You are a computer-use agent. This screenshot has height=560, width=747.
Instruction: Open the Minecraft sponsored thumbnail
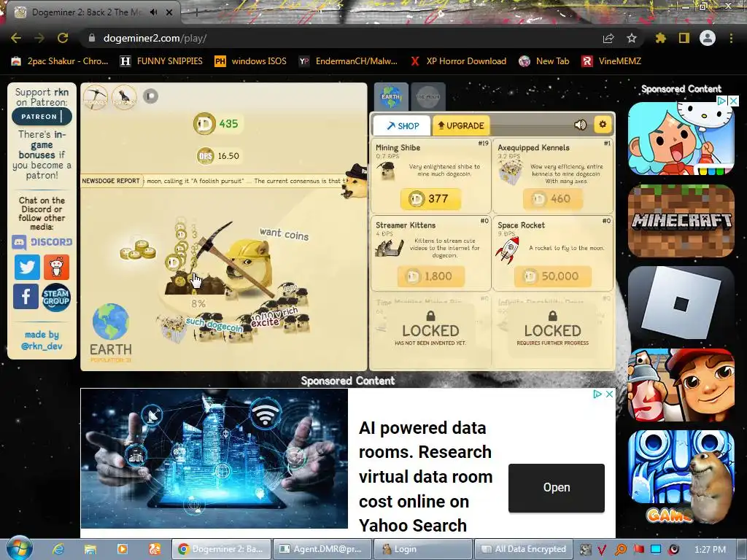(x=681, y=221)
